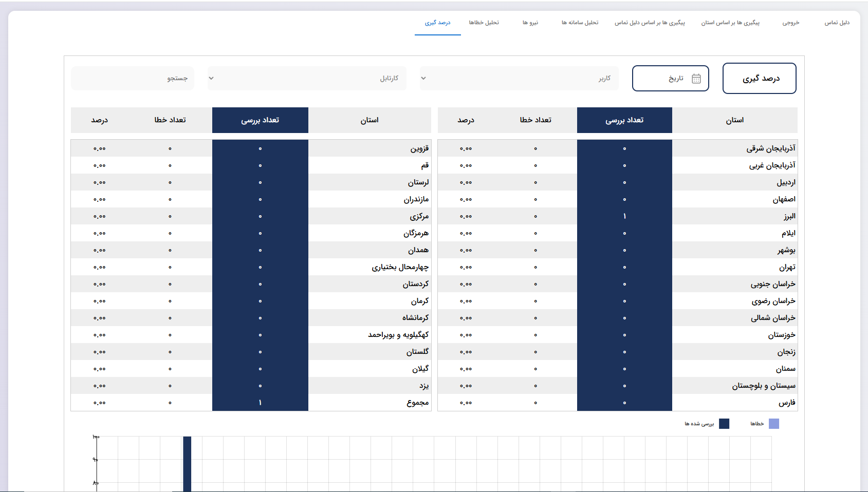Click the مازندران province name
This screenshot has height=492, width=868.
click(x=416, y=199)
